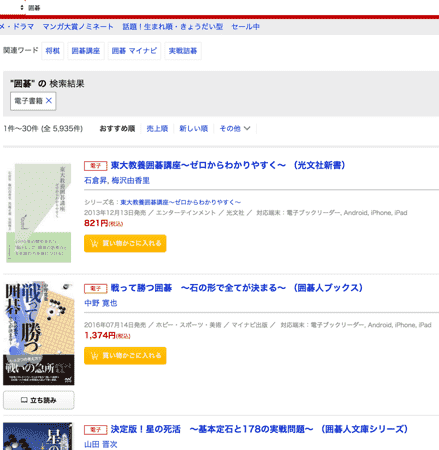Image resolution: width=439 pixels, height=450 pixels.
Task: Click related keyword 将棋
Action: [x=53, y=51]
